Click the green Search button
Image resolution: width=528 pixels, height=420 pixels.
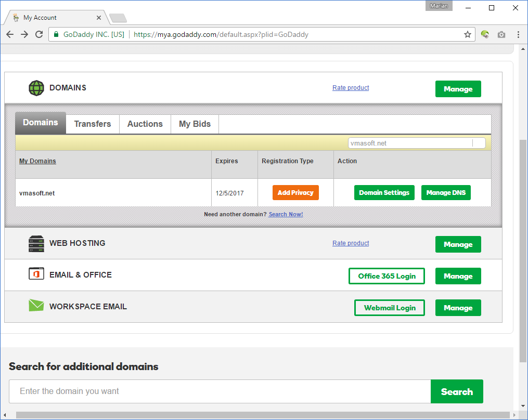(457, 391)
